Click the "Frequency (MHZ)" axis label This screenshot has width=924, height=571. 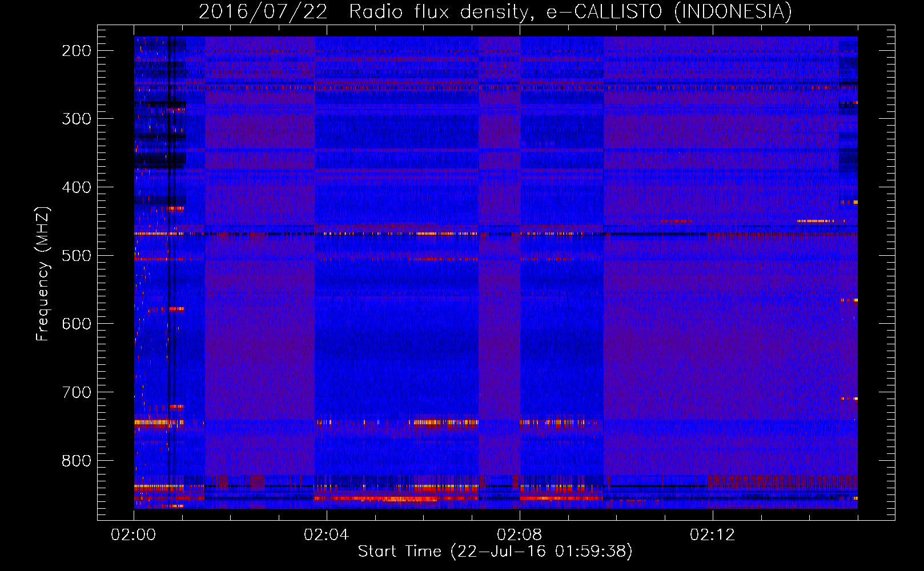coord(43,274)
